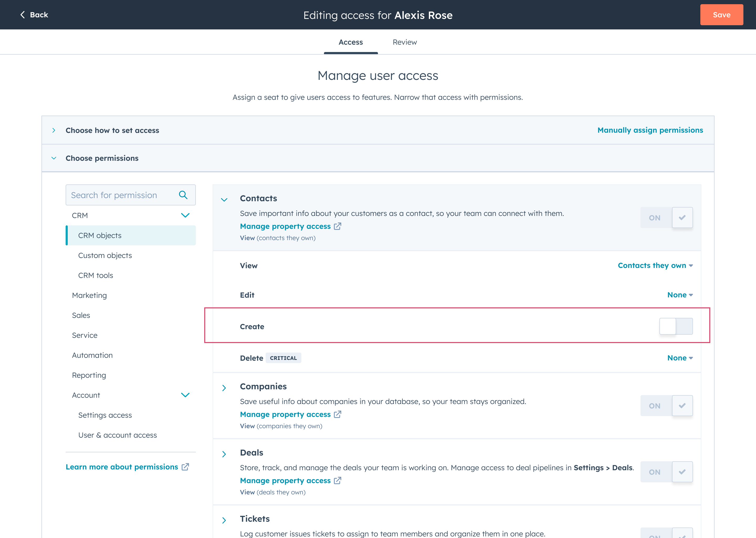Enable the Create toggle for Contacts
The image size is (756, 538).
676,326
